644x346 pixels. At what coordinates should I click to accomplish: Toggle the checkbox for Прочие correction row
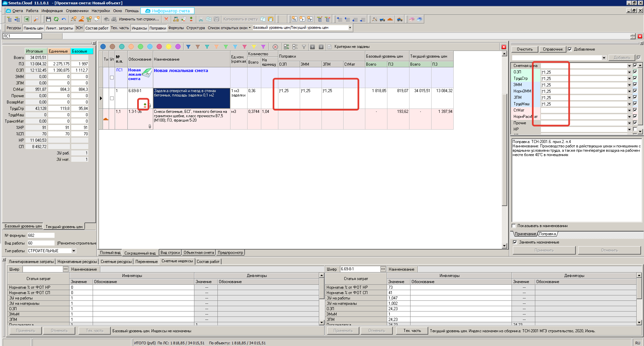(x=635, y=123)
